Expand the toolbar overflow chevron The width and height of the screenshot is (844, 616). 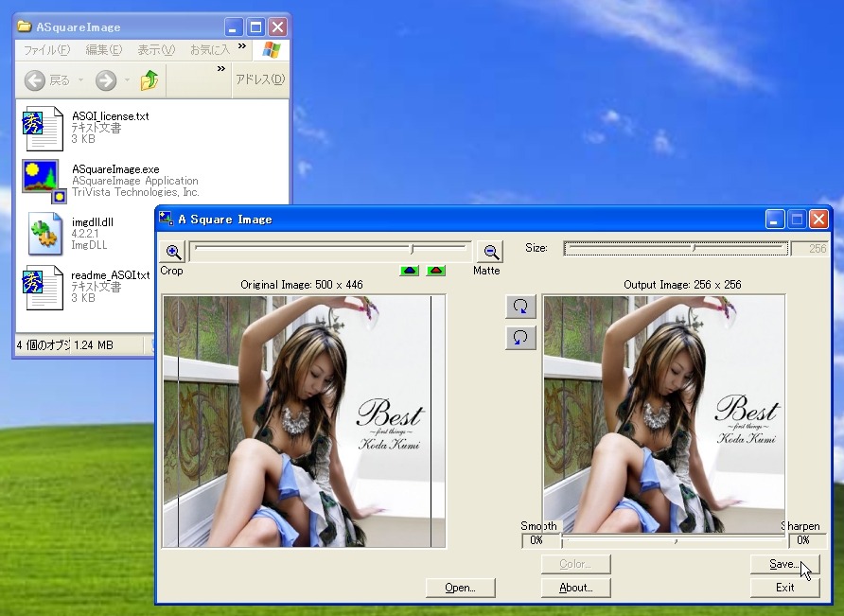click(221, 68)
